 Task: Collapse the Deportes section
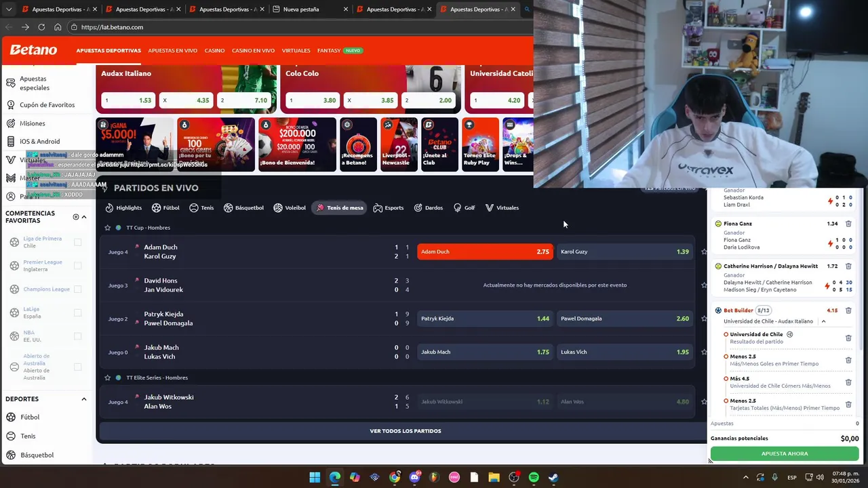point(84,399)
